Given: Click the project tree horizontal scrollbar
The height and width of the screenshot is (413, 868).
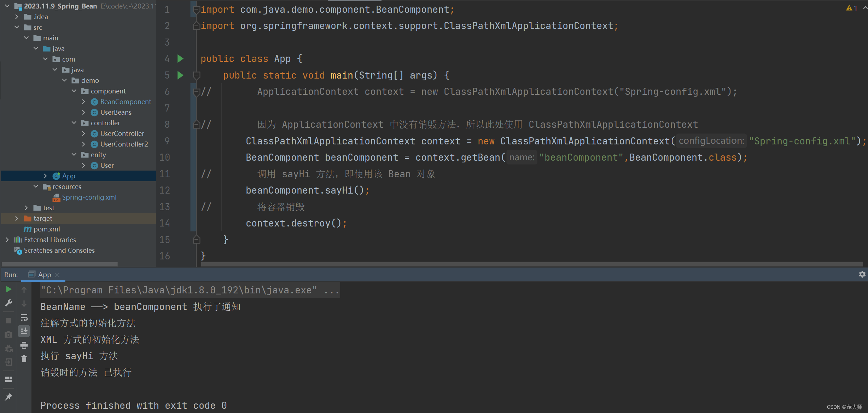Looking at the screenshot, I should [x=59, y=264].
